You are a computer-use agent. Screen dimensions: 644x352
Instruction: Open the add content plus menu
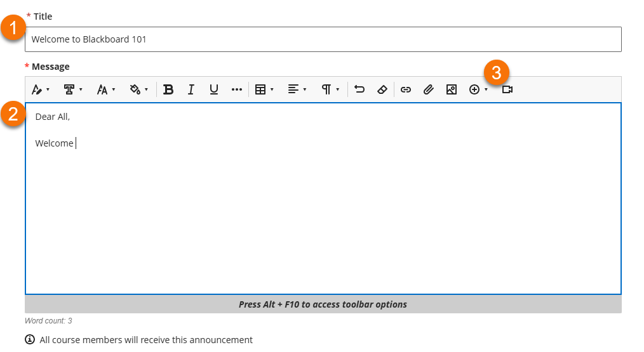(478, 89)
